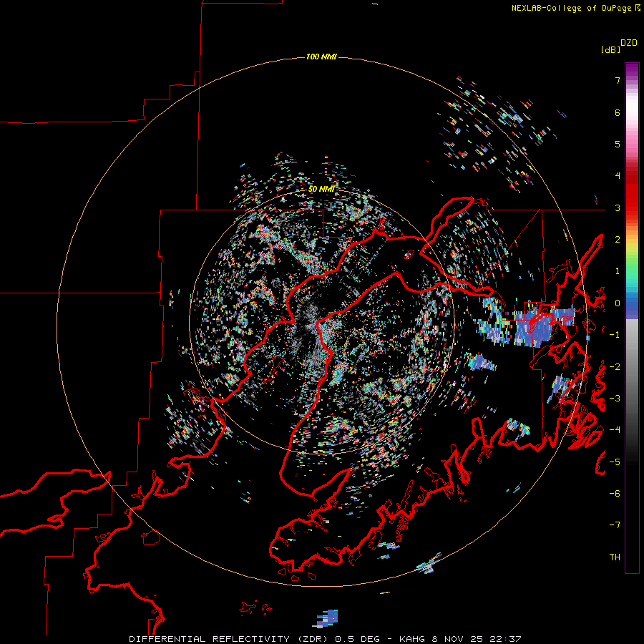The height and width of the screenshot is (644, 644).
Task: Click the -4 value on color scale
Action: pos(615,430)
